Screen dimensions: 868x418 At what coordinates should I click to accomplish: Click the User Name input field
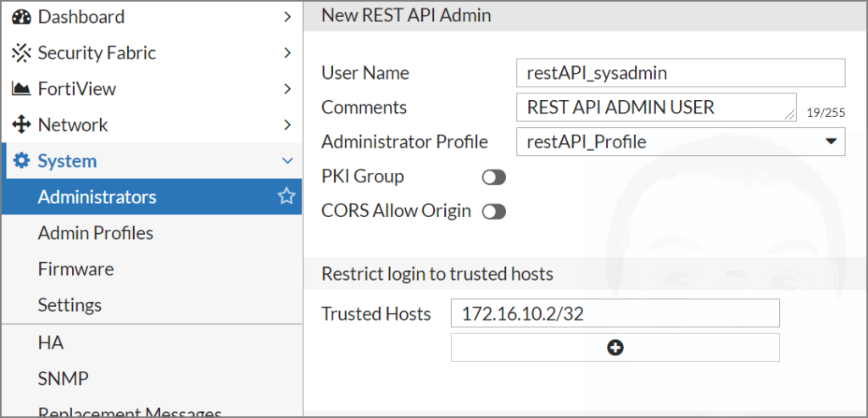681,73
